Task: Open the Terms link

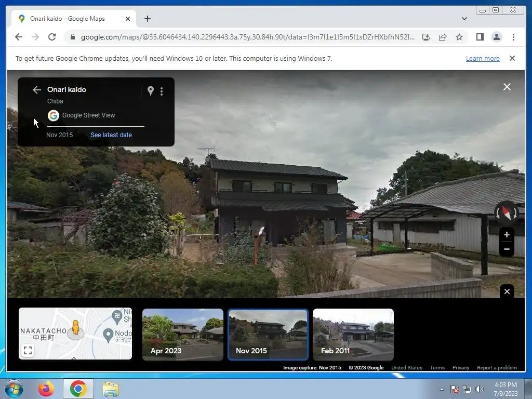Action: click(x=437, y=367)
